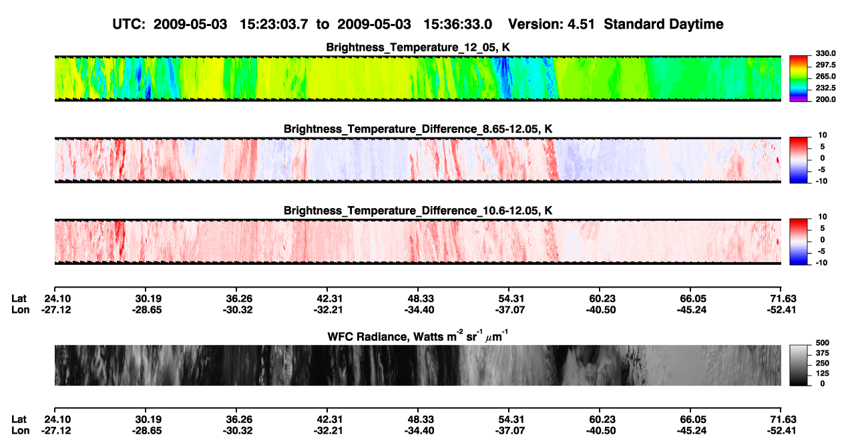Click the 10 tick on the 8.65-12.05 colorbar
868x445 pixels.
(x=823, y=135)
